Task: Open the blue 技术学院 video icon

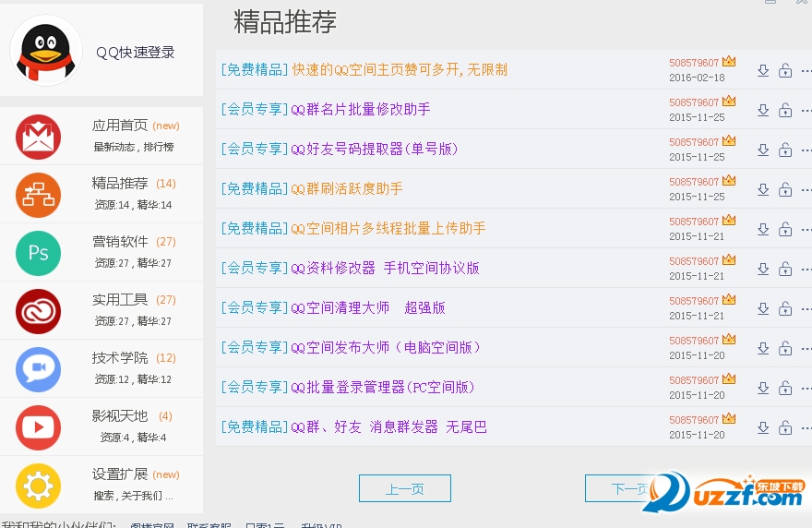Action: [39, 369]
